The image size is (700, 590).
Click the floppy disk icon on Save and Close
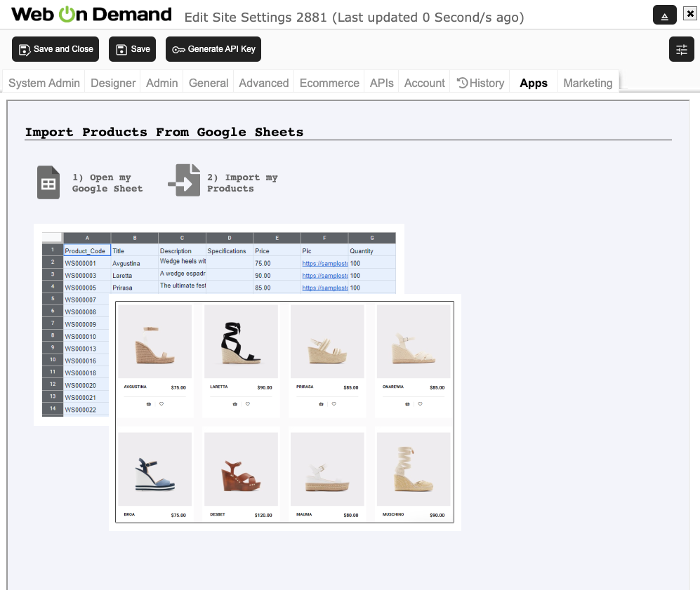25,49
